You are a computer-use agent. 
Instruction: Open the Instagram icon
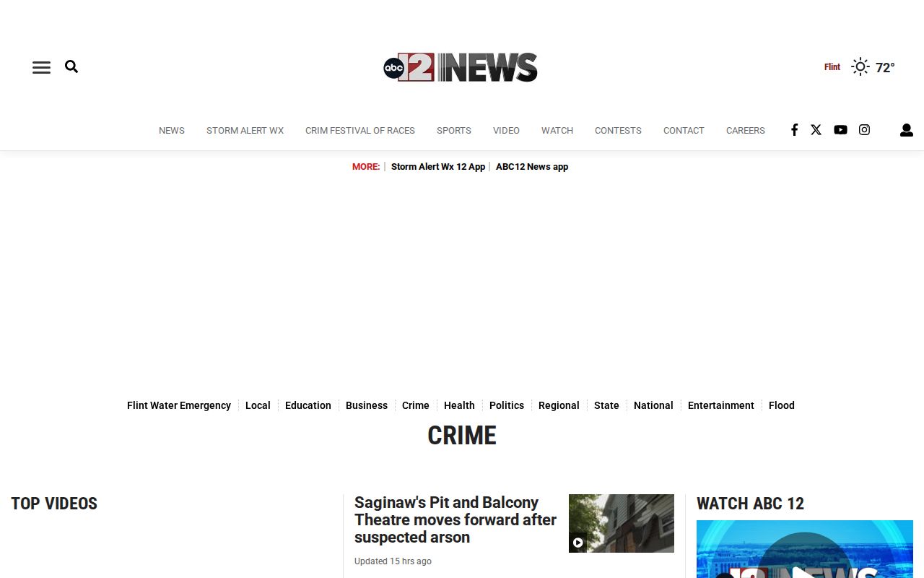pos(864,130)
